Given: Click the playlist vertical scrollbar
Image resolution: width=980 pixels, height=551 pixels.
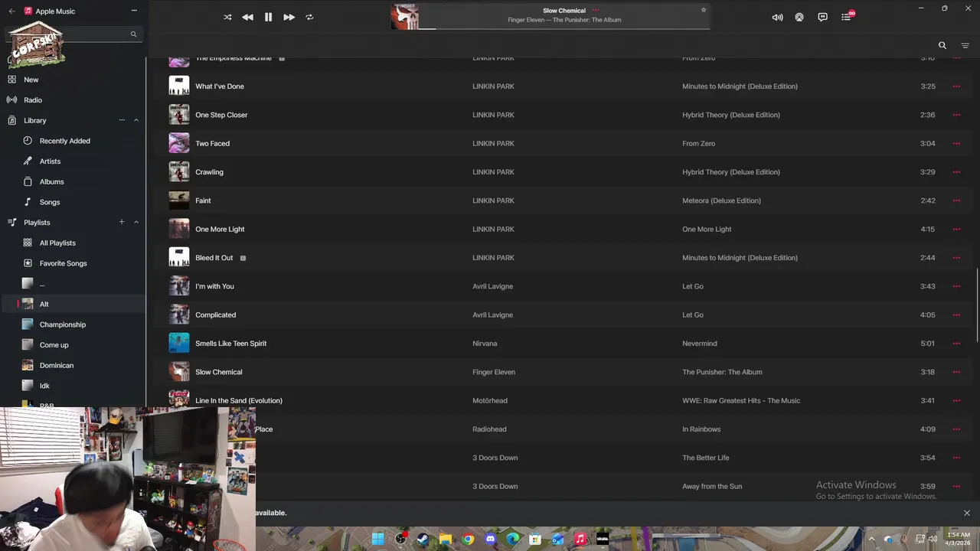Looking at the screenshot, I should click(x=977, y=306).
